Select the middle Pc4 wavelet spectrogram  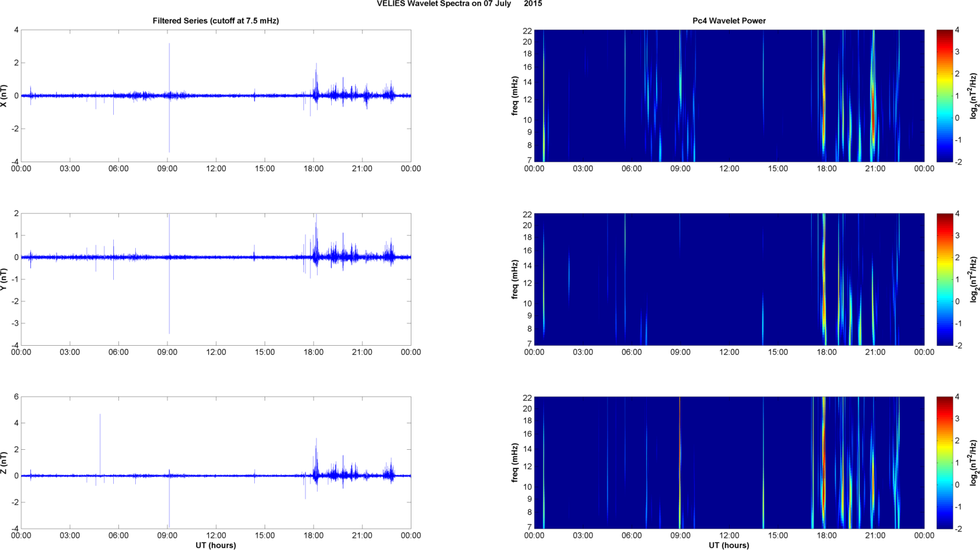(x=729, y=279)
